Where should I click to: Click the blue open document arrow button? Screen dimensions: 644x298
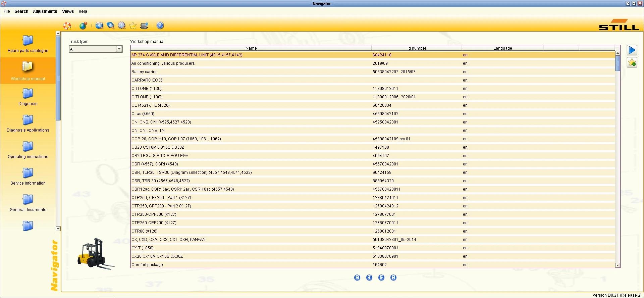[632, 50]
